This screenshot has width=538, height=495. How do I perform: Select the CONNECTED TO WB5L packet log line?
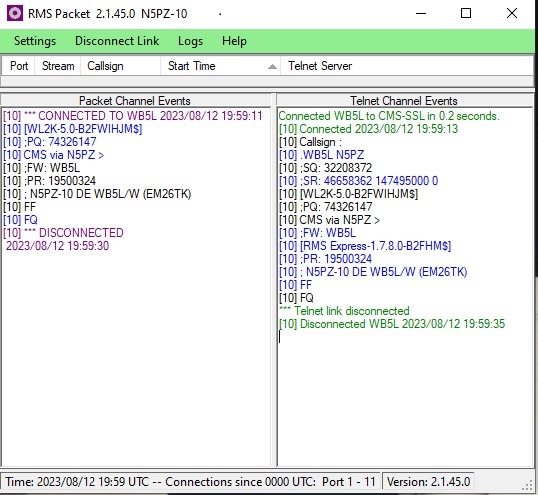[133, 116]
